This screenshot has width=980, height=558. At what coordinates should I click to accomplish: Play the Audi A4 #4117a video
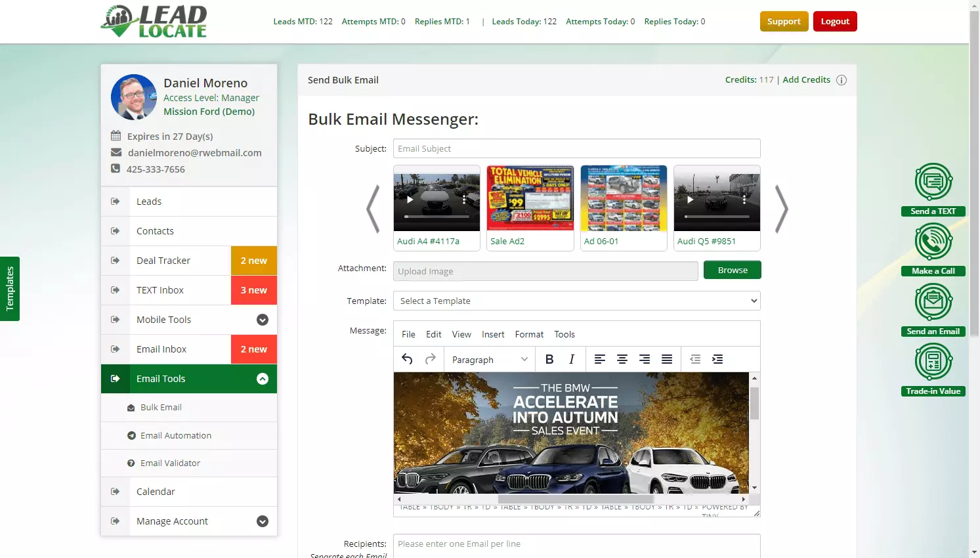point(410,199)
